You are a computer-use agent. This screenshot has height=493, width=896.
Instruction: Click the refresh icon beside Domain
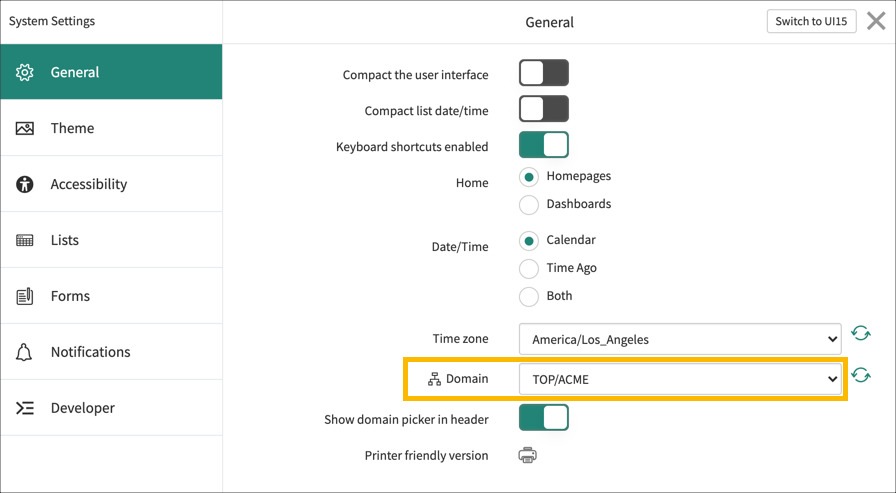tap(860, 376)
